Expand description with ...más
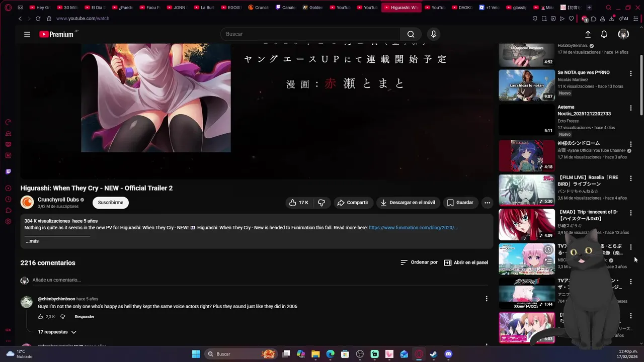 tap(32, 241)
